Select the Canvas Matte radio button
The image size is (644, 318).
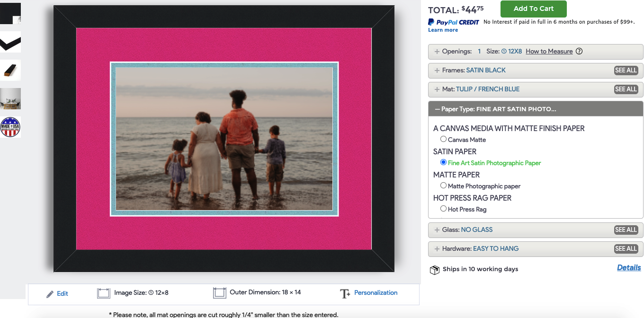tap(443, 139)
